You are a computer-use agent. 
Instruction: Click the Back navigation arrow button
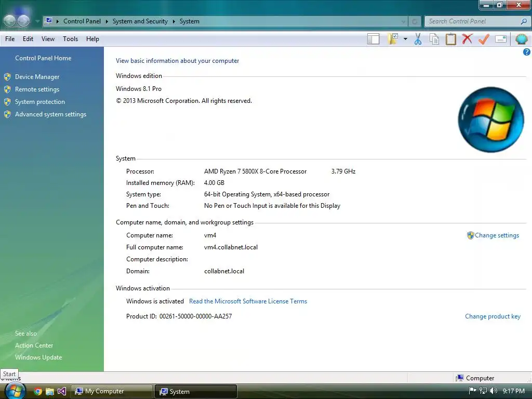pyautogui.click(x=9, y=21)
